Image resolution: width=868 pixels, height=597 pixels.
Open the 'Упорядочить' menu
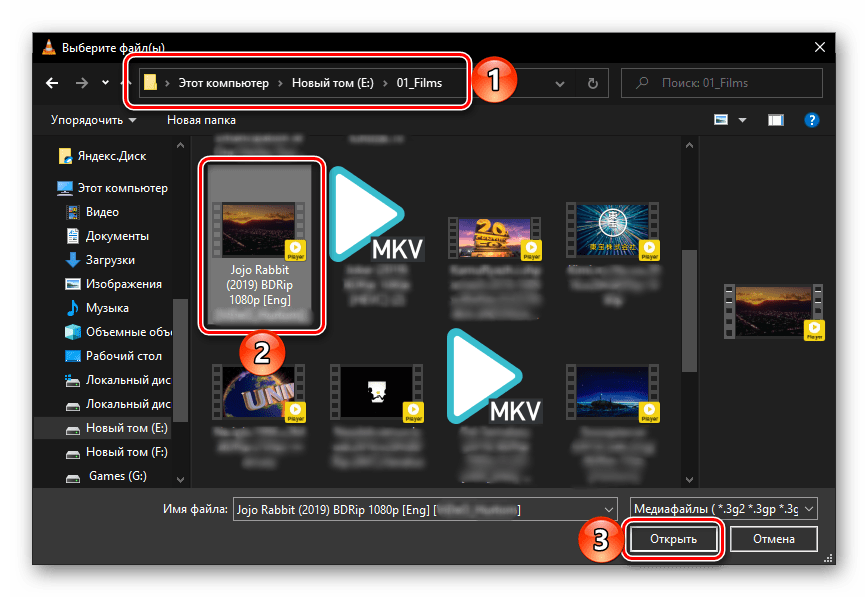click(93, 120)
